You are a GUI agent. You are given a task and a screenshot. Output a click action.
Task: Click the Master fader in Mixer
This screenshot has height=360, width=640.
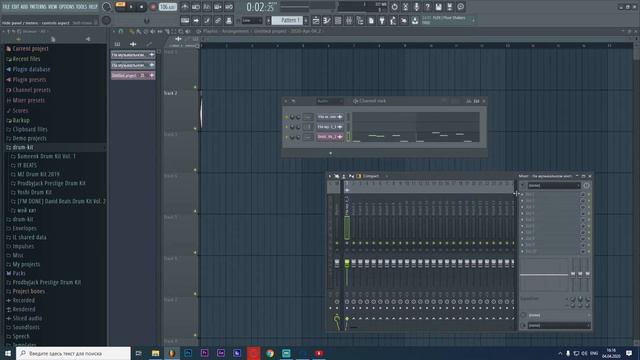click(x=337, y=263)
